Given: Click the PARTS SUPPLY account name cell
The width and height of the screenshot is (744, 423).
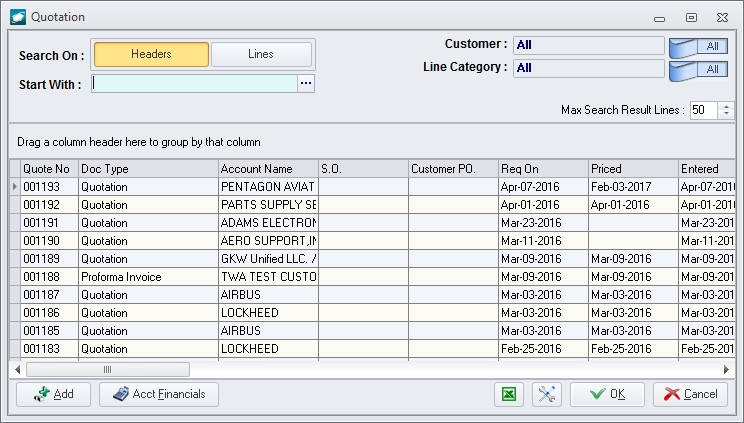Looking at the screenshot, I should [268, 205].
